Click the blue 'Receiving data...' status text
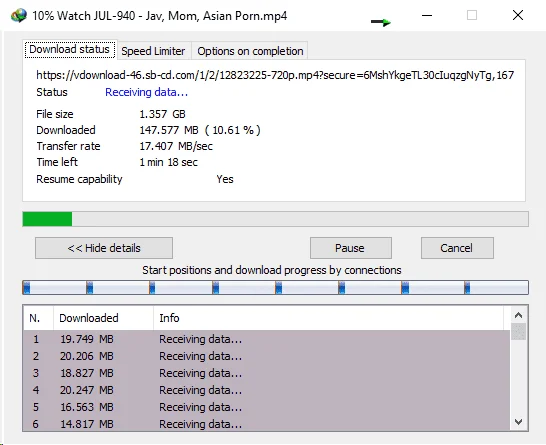This screenshot has height=445, width=546. point(147,92)
